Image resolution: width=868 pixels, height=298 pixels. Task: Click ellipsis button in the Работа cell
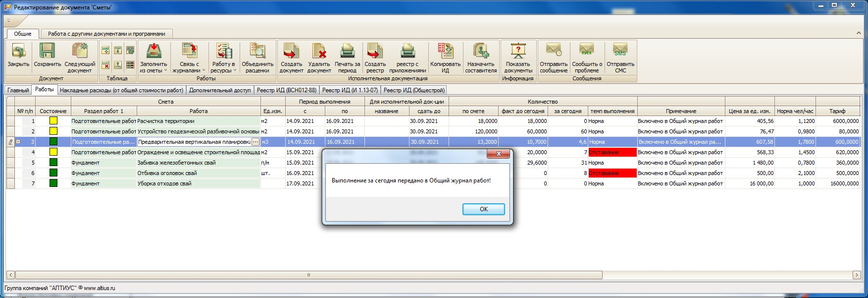pos(255,142)
